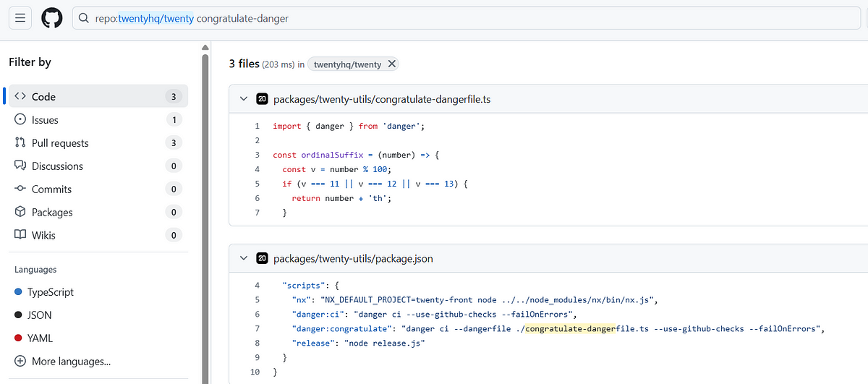This screenshot has height=384, width=868.
Task: Click the black JSON color dot
Action: point(19,315)
